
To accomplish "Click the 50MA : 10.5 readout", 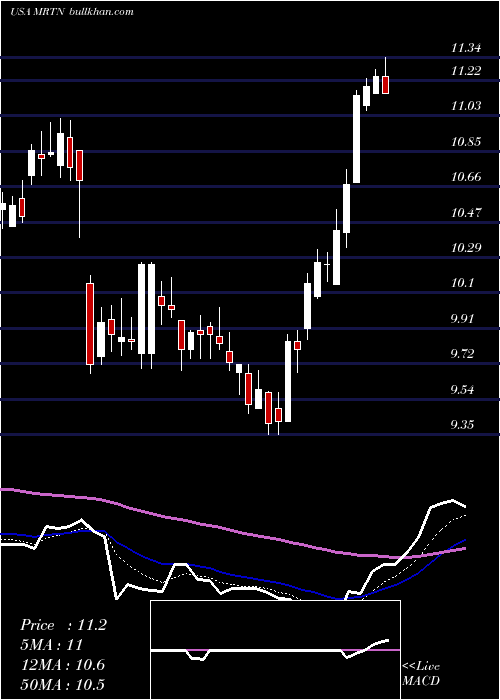I will tap(62, 684).
